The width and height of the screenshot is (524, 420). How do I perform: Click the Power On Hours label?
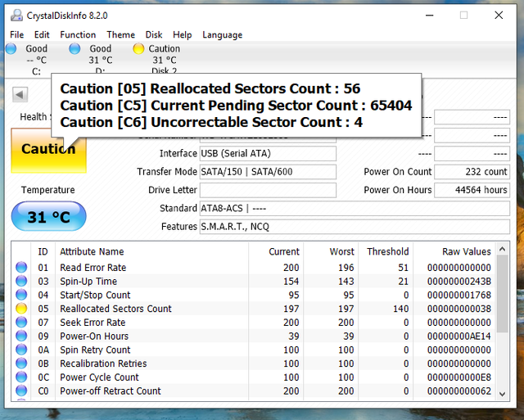tap(398, 190)
